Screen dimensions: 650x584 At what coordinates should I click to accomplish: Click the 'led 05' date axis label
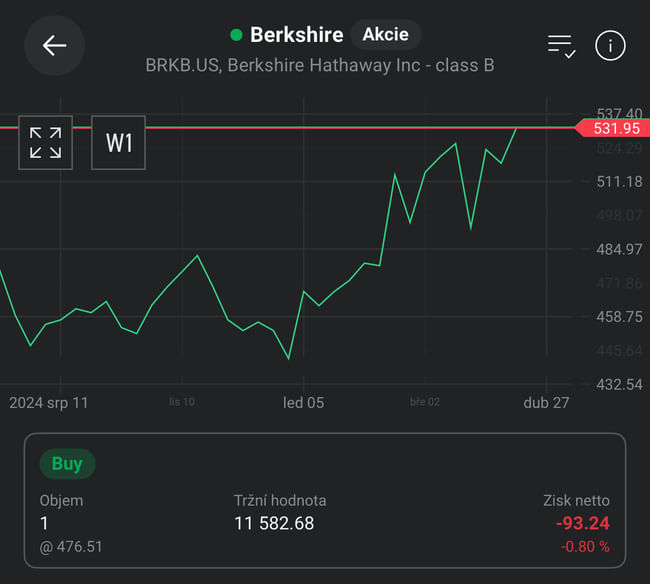(x=304, y=402)
